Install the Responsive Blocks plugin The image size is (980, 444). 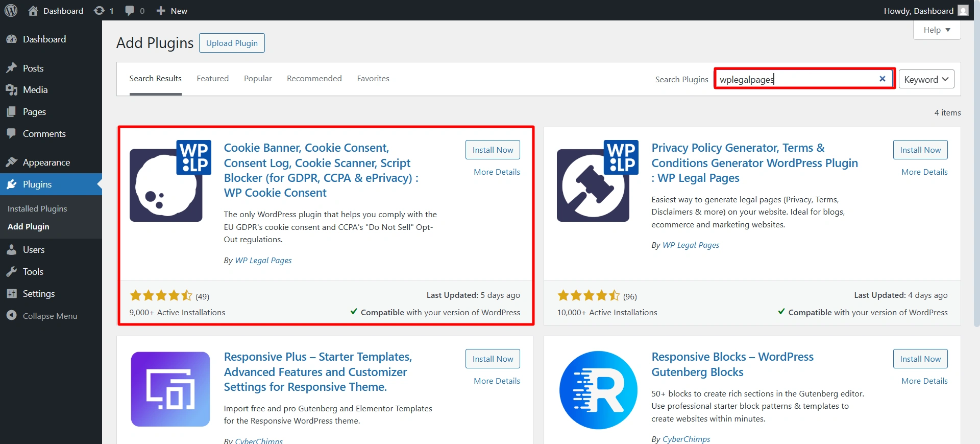pyautogui.click(x=920, y=359)
